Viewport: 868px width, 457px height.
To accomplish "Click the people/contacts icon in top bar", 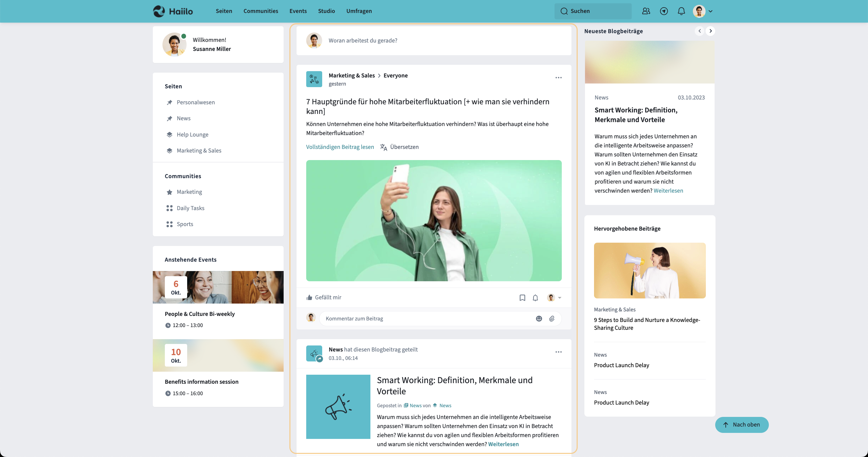I will point(646,11).
